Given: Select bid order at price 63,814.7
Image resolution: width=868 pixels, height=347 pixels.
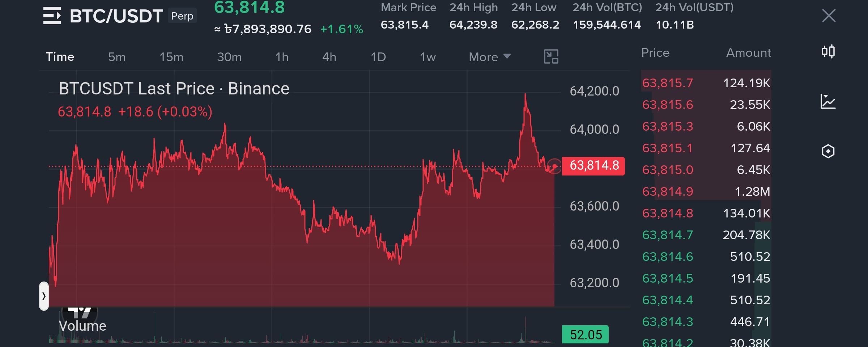Looking at the screenshot, I should (x=706, y=235).
